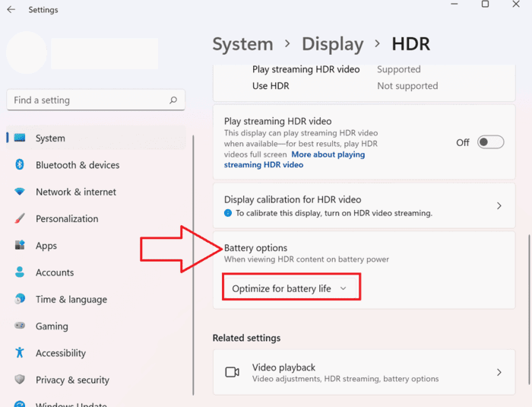Click the Accessibility figure icon
532x407 pixels.
(x=20, y=352)
